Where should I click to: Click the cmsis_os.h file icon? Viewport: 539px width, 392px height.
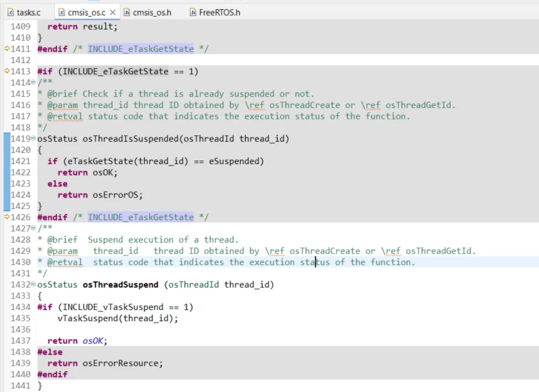coord(127,13)
